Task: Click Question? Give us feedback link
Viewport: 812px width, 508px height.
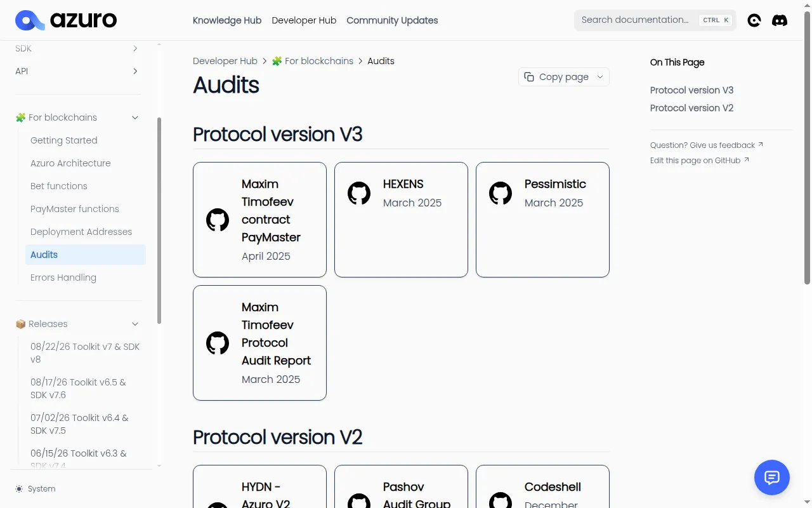Action: coord(707,145)
